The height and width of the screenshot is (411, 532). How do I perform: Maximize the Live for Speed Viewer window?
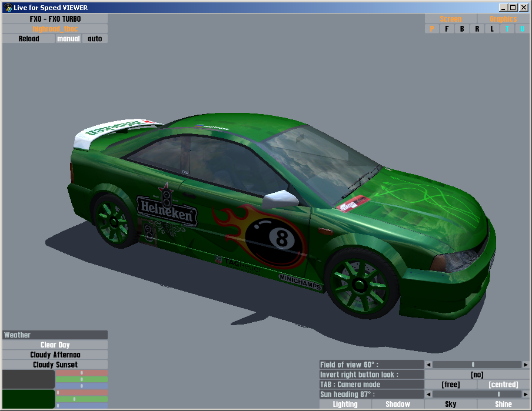[x=513, y=8]
